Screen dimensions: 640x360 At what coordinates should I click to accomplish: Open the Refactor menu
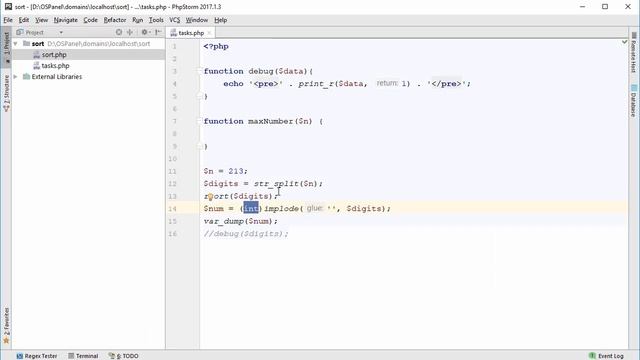pos(115,20)
